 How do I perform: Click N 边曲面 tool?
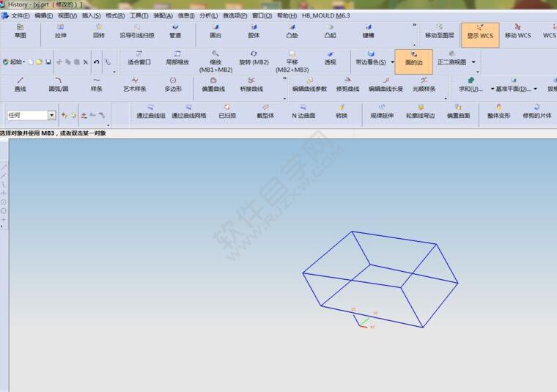pos(303,111)
